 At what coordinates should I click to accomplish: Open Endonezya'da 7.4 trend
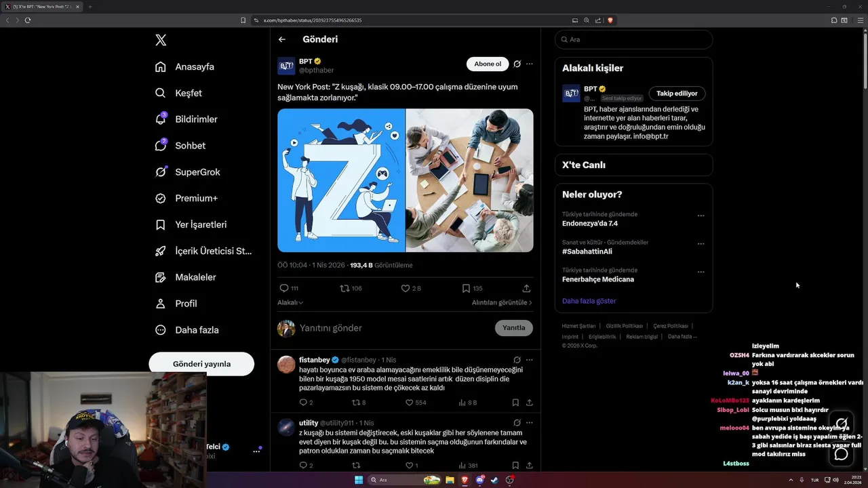(590, 223)
